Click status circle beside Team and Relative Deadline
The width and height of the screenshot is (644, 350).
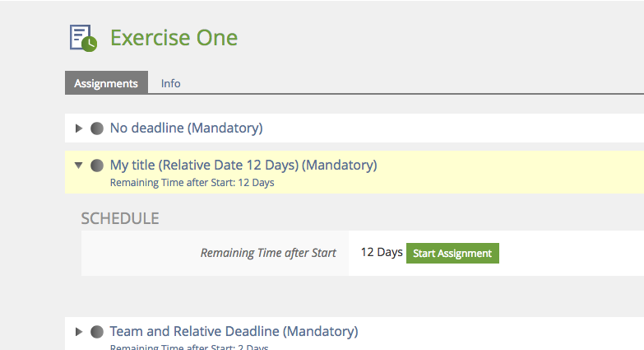click(97, 332)
